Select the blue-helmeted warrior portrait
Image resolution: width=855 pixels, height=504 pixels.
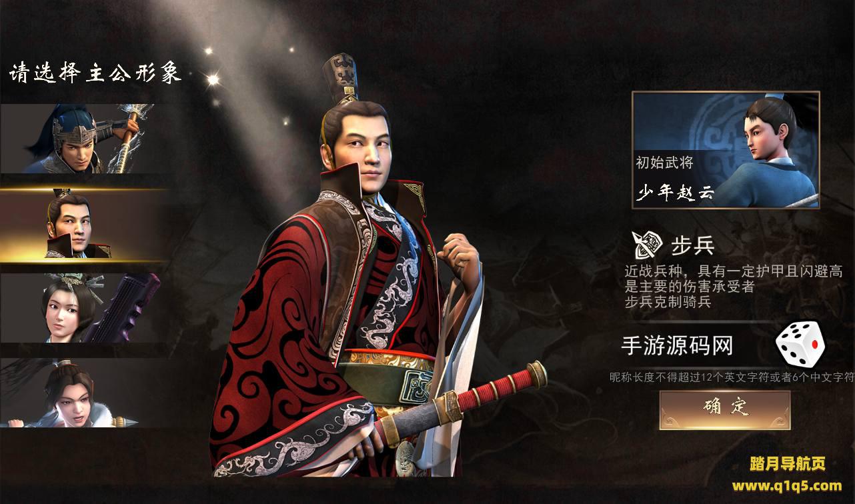coord(83,139)
